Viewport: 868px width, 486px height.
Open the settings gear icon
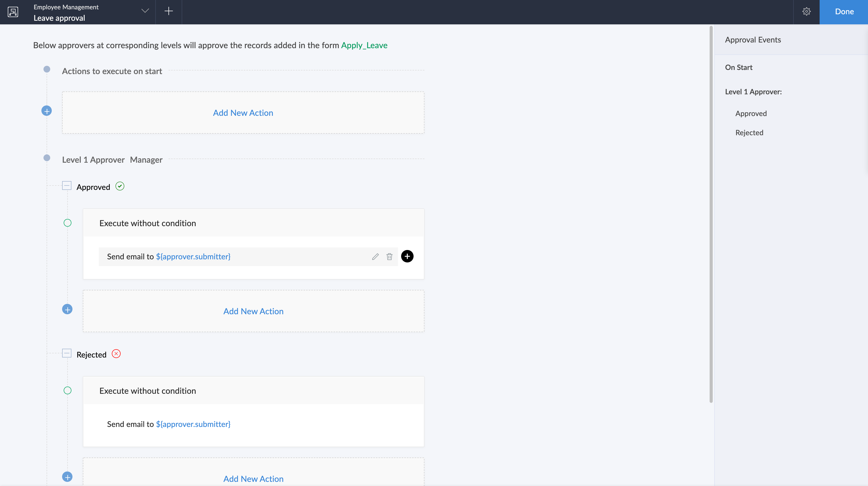pos(806,12)
